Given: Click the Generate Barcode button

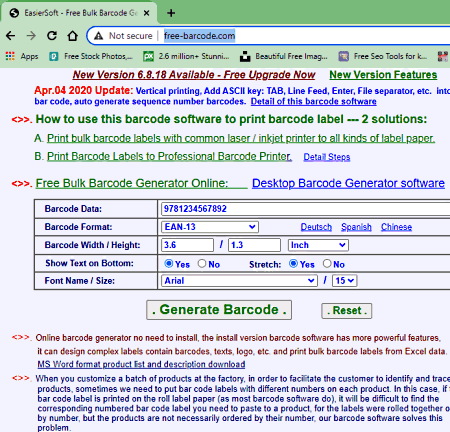Looking at the screenshot, I should (219, 310).
